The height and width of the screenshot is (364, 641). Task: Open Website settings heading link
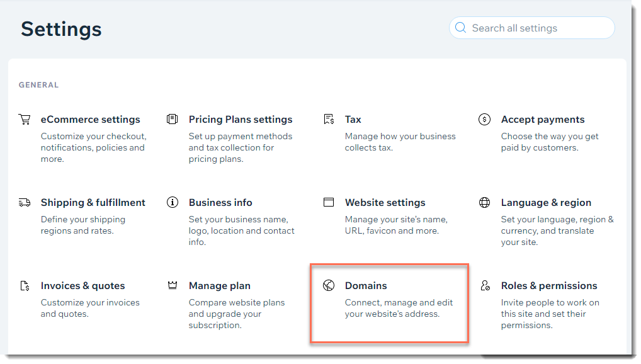click(x=385, y=202)
